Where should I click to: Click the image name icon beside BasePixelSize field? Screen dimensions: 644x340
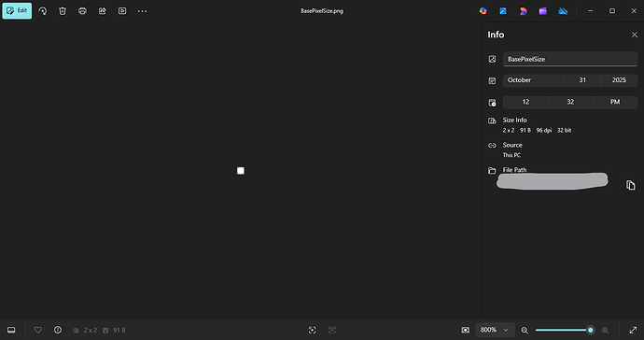492,59
